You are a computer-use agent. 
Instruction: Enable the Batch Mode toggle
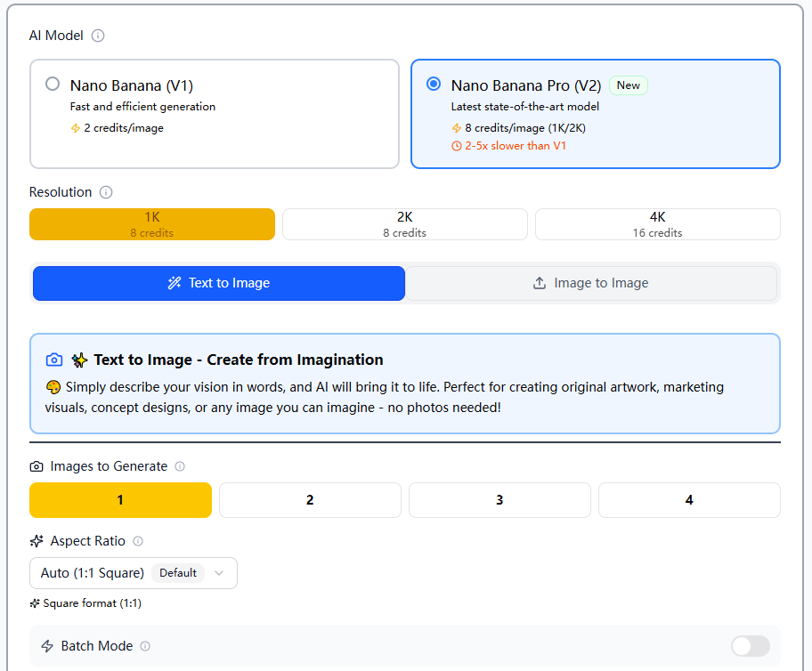coord(750,646)
